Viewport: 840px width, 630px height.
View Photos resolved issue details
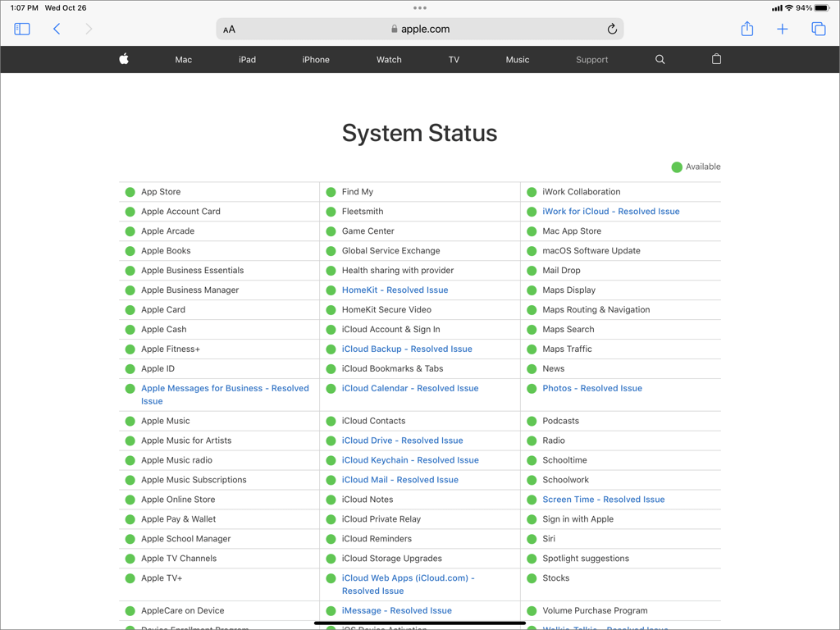592,388
